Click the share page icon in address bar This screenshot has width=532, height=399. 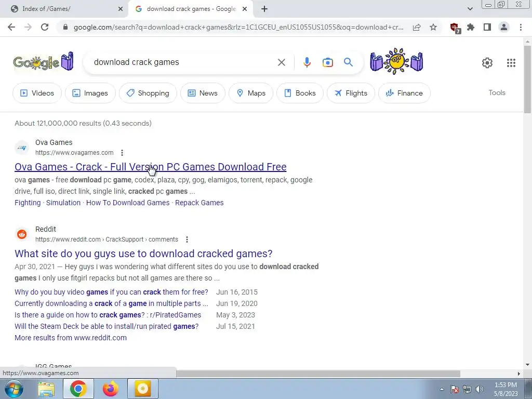pyautogui.click(x=417, y=27)
